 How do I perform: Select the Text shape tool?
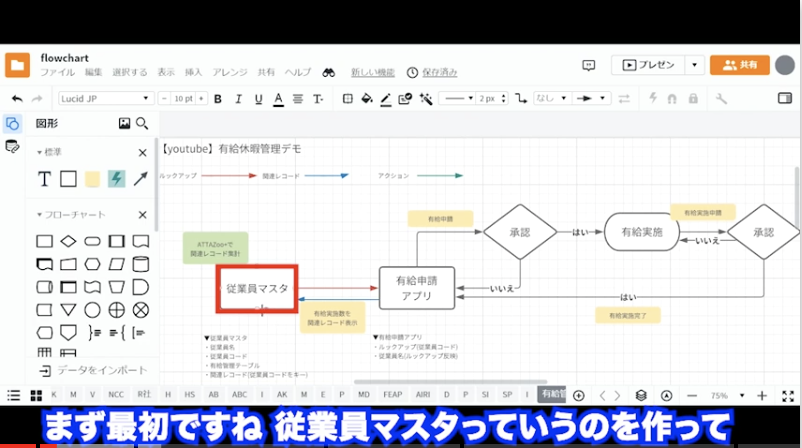click(44, 179)
